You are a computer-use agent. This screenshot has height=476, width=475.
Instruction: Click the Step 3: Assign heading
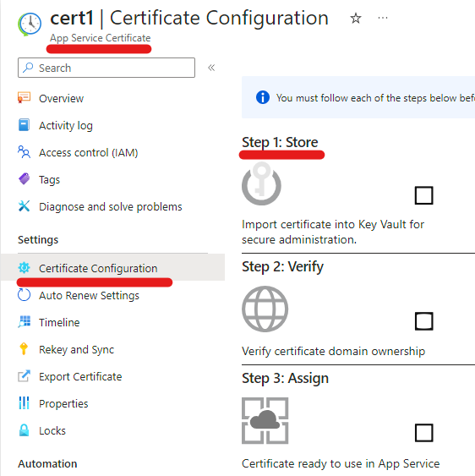(285, 378)
